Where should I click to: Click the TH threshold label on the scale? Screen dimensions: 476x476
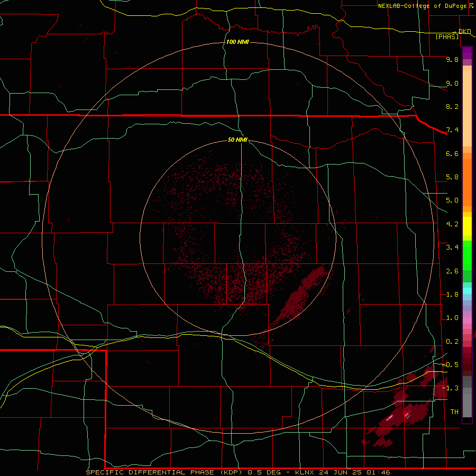pos(454,411)
